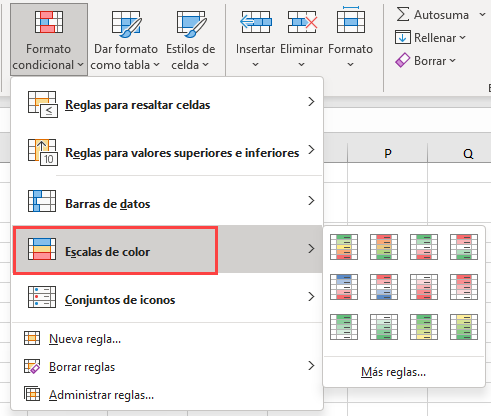Open Reglas para resaltar celdas submenu
Image resolution: width=491 pixels, height=416 pixels.
click(x=167, y=105)
